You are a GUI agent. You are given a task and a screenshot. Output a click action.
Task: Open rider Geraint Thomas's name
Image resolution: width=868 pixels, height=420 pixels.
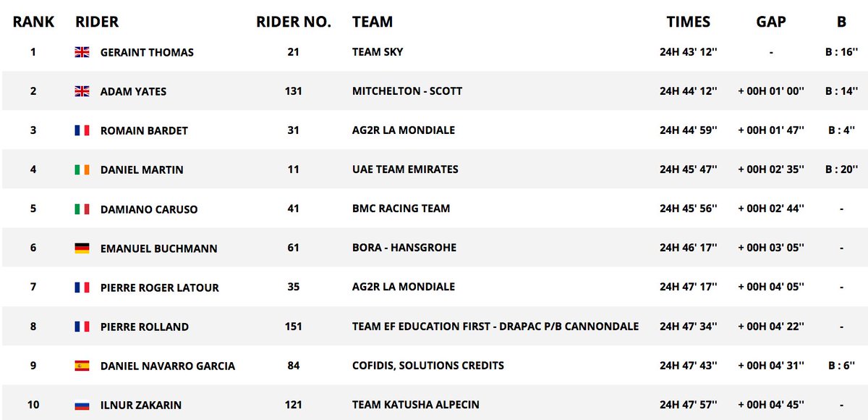[x=147, y=53]
